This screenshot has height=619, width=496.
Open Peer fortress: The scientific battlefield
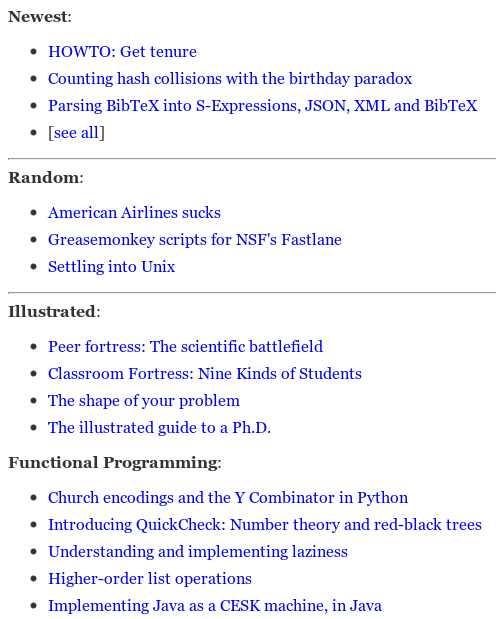coord(185,347)
